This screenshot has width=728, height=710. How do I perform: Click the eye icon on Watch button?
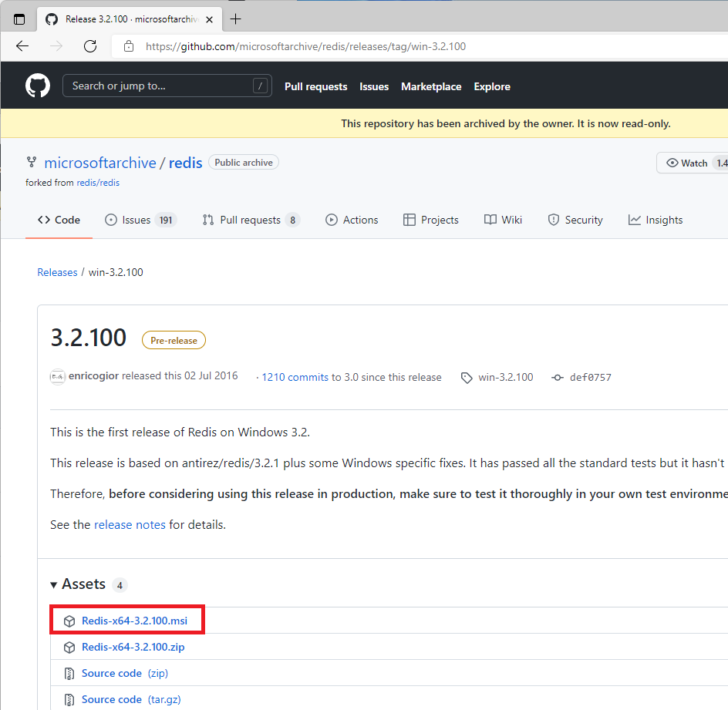pos(672,163)
